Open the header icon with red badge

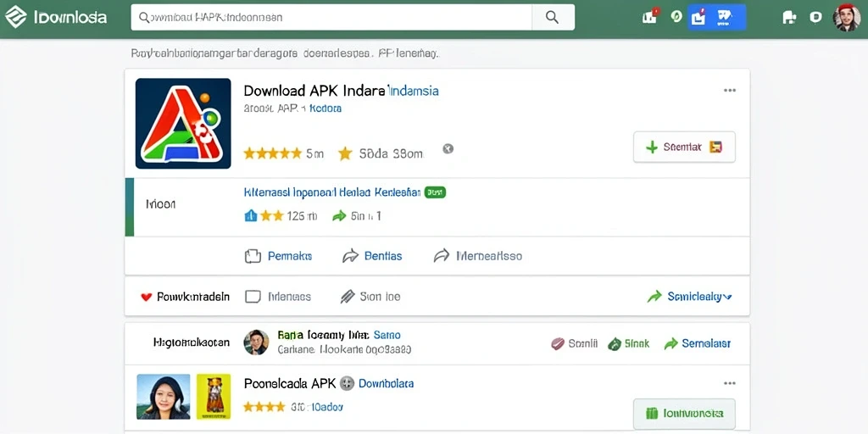pos(650,17)
